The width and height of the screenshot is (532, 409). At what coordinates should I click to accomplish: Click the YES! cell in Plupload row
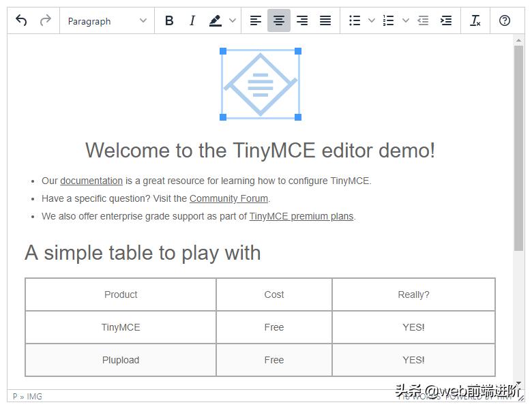tap(413, 360)
